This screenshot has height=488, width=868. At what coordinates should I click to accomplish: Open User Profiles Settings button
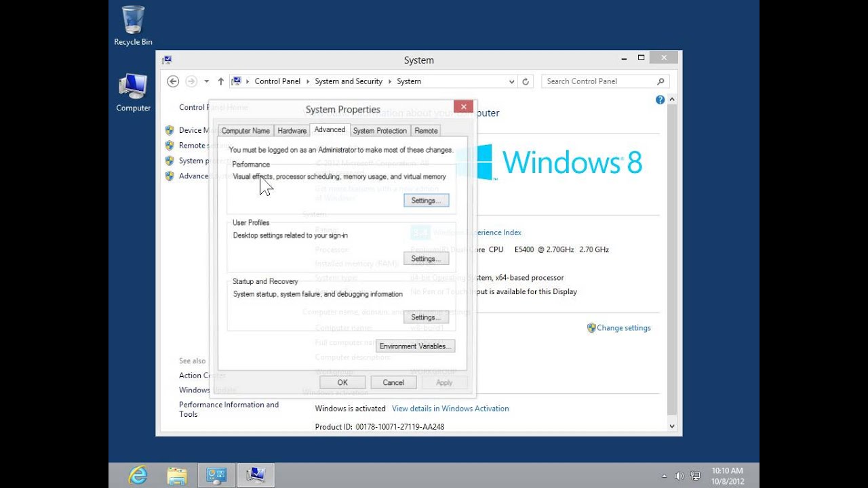(426, 259)
